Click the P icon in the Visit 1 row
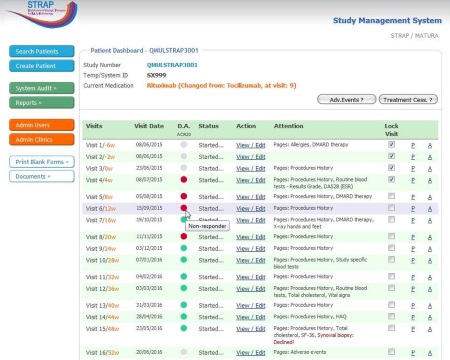This screenshot has height=360, width=450. (x=413, y=145)
